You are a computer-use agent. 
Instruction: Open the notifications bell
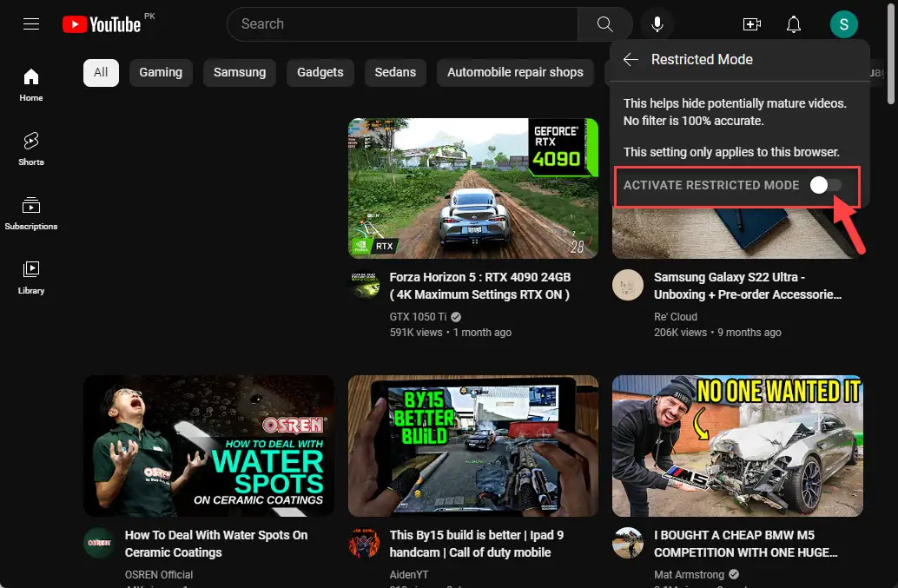tap(793, 24)
